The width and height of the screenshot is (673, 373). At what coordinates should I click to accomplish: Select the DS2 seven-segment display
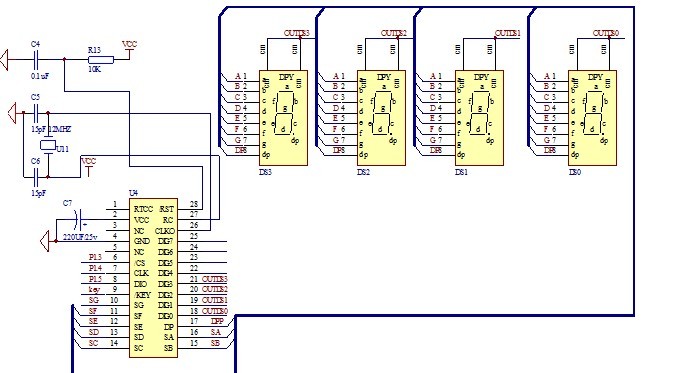381,118
